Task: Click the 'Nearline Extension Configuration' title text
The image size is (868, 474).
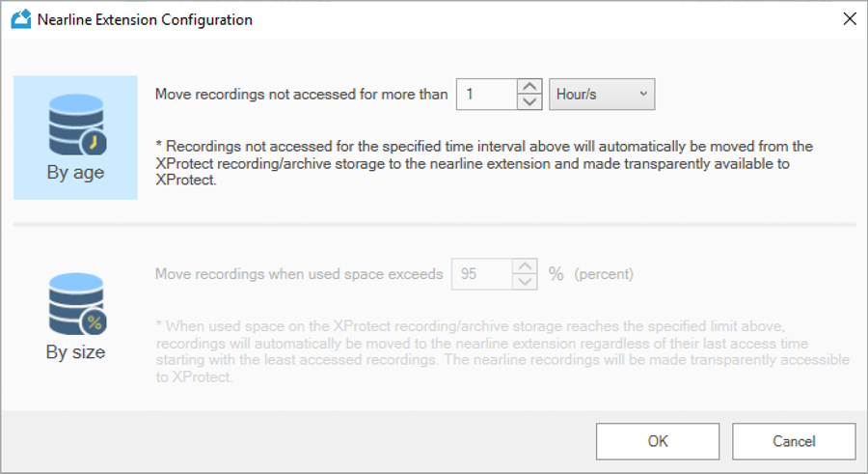Action: [145, 19]
